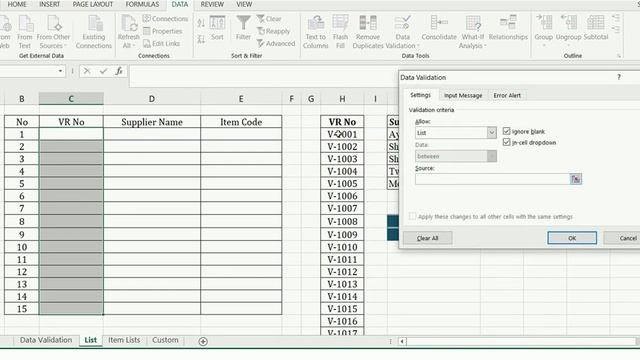Click OK in Data Validation dialog
This screenshot has width=640, height=360.
point(572,238)
